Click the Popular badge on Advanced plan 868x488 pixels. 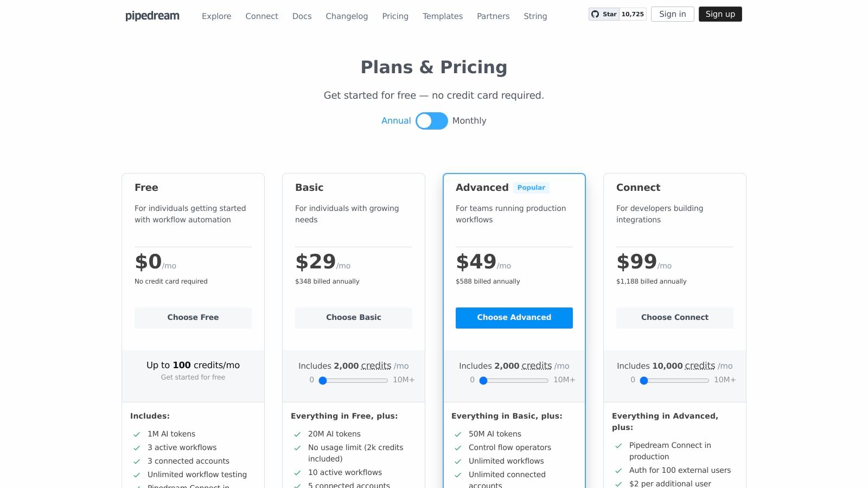[x=531, y=188]
